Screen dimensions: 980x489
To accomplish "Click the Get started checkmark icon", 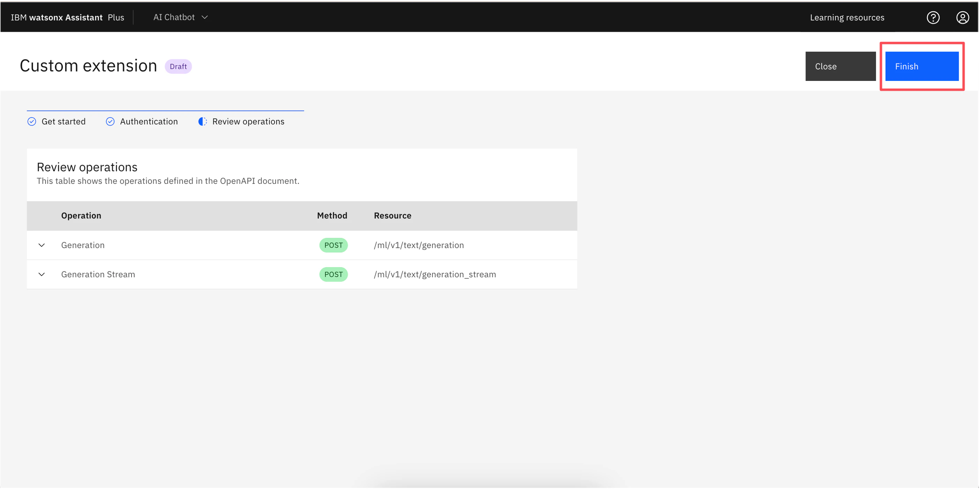I will click(x=32, y=122).
